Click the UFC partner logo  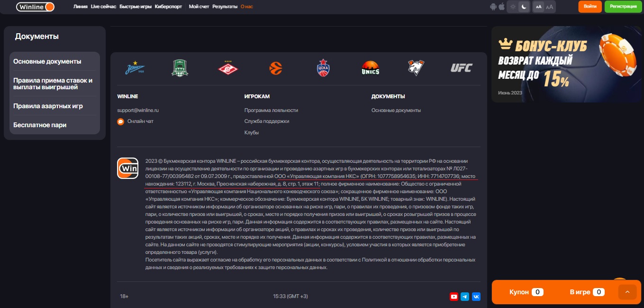(461, 68)
